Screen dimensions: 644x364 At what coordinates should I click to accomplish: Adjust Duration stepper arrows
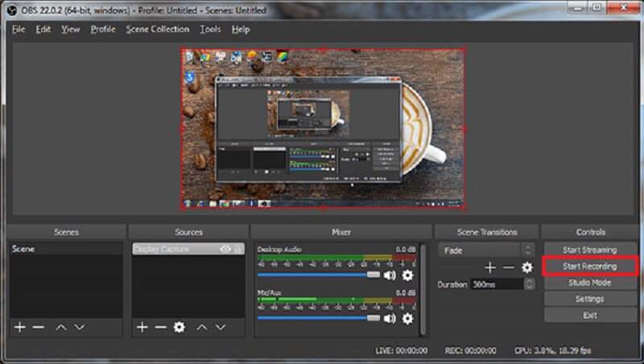[530, 284]
